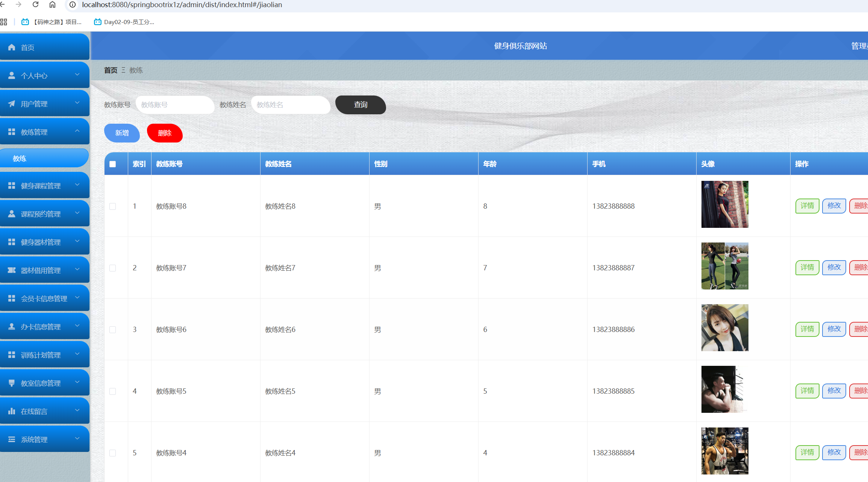
Task: Click the red 删除 batch button
Action: click(165, 133)
